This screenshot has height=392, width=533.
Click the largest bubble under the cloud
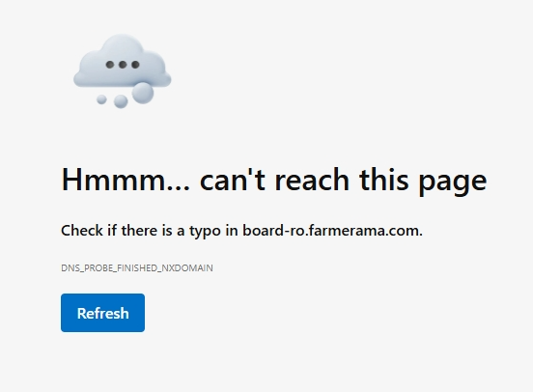(143, 93)
